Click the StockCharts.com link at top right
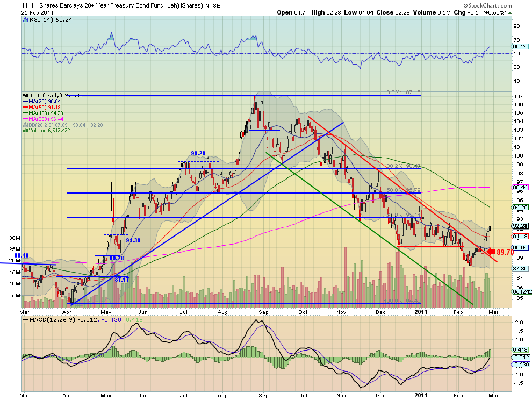The width and height of the screenshot is (532, 400). click(487, 5)
